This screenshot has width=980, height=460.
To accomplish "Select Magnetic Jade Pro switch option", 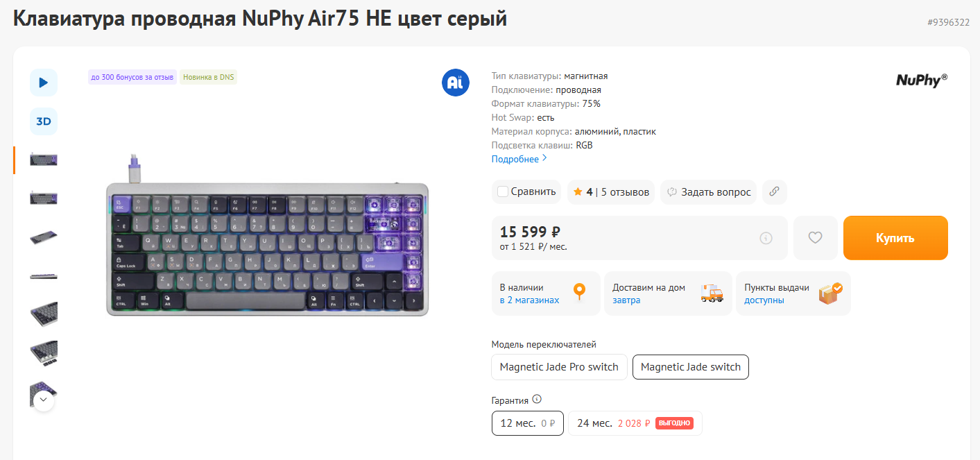I will (559, 367).
